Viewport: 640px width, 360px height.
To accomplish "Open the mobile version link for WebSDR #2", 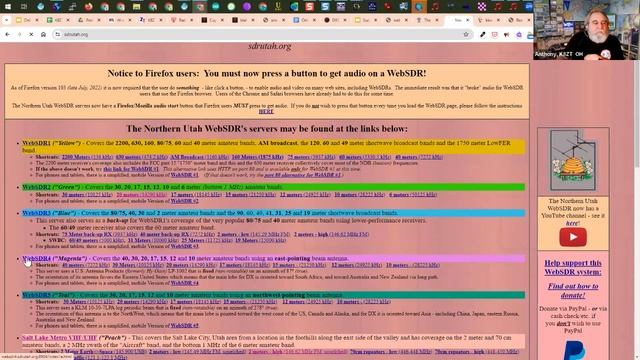I will click(x=184, y=201).
